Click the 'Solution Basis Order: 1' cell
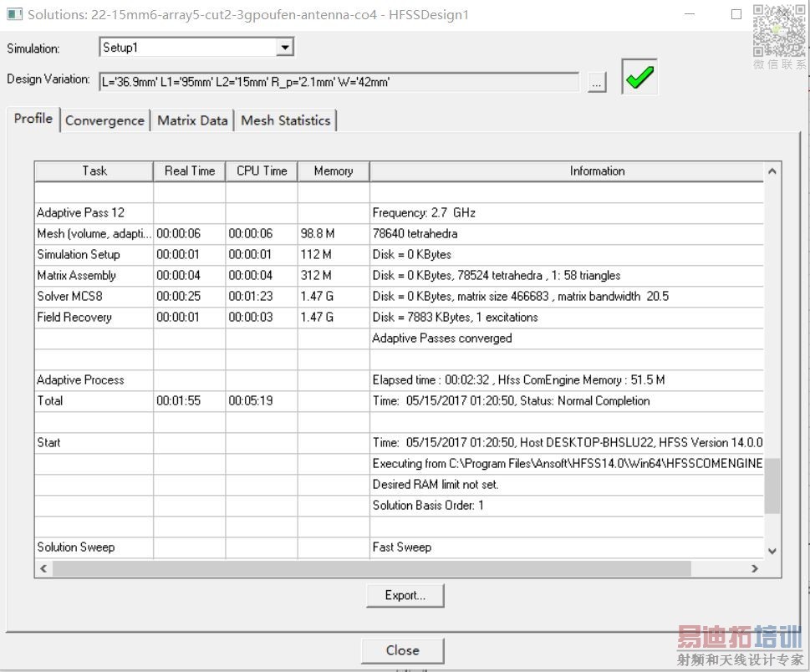Image resolution: width=810 pixels, height=672 pixels. (567, 506)
